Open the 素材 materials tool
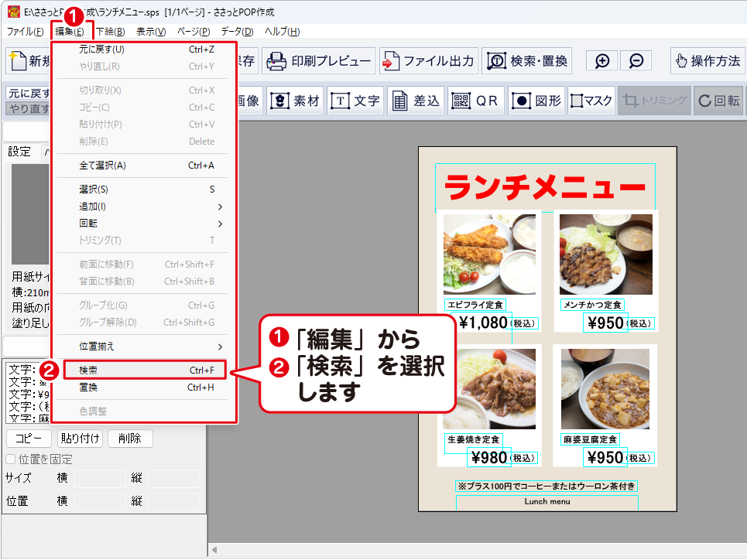747x560 pixels. [x=295, y=101]
